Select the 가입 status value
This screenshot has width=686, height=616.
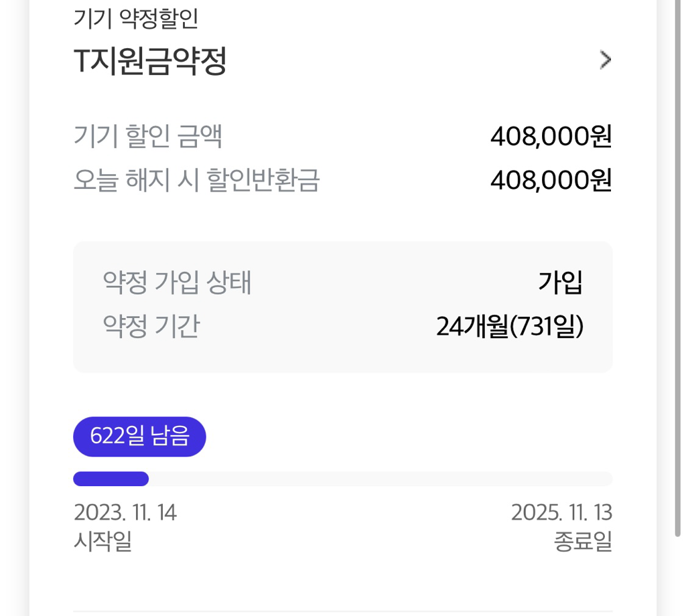pos(560,283)
